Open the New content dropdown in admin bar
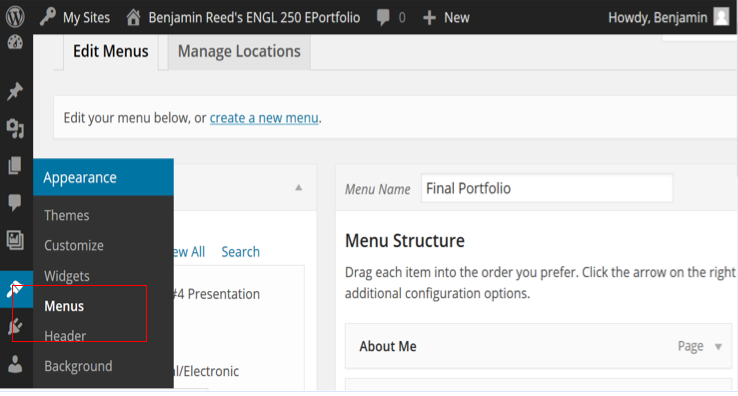This screenshot has width=738, height=396. pyautogui.click(x=446, y=17)
